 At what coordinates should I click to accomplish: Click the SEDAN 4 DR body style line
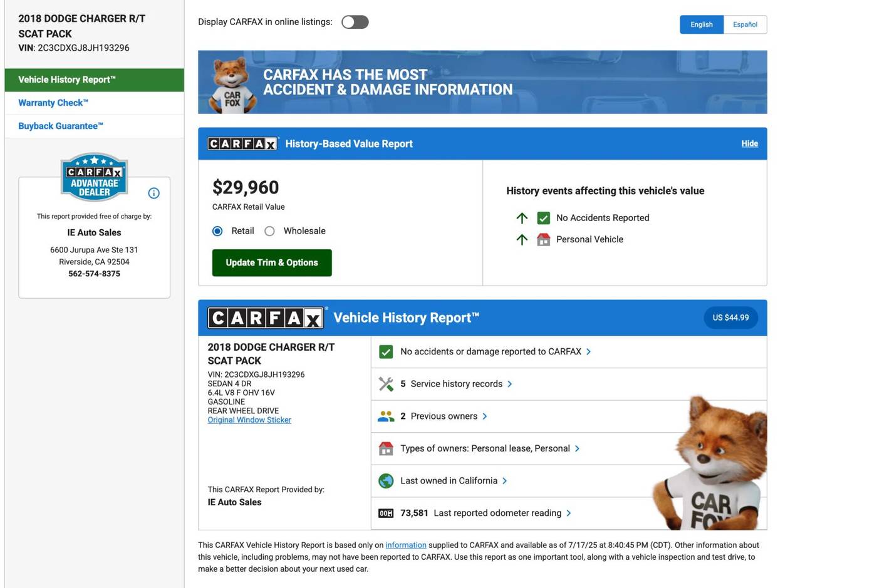click(x=229, y=384)
